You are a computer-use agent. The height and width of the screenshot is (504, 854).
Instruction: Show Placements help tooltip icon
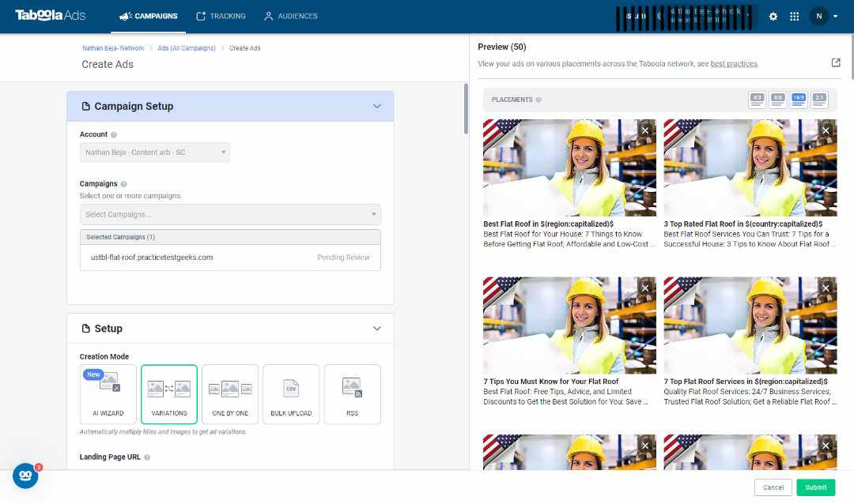coord(538,100)
